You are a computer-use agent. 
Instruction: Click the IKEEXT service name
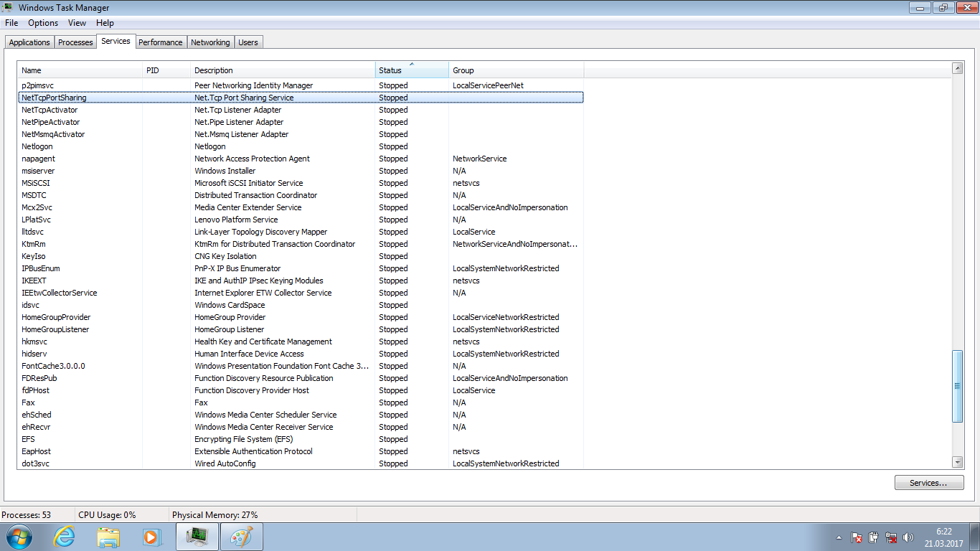34,281
